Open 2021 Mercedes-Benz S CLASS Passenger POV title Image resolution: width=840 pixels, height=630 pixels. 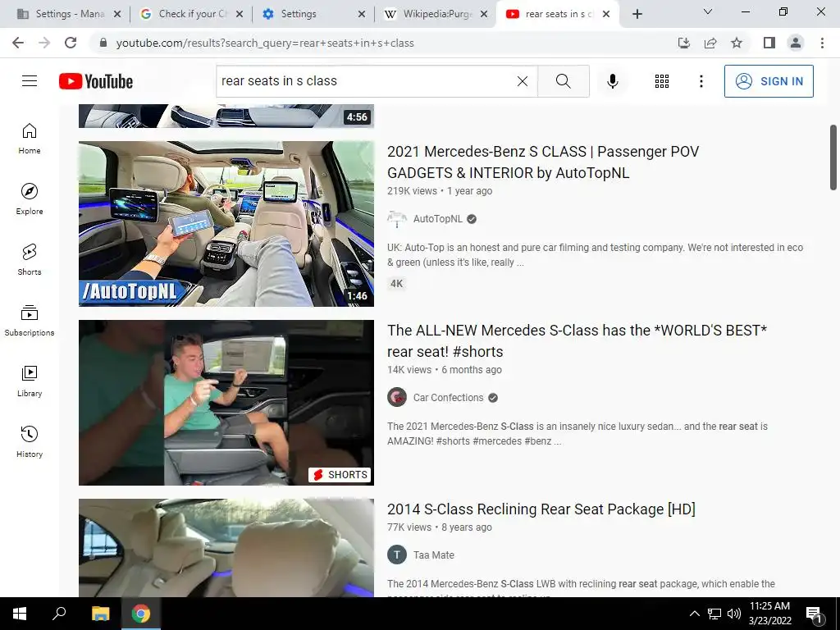(543, 162)
